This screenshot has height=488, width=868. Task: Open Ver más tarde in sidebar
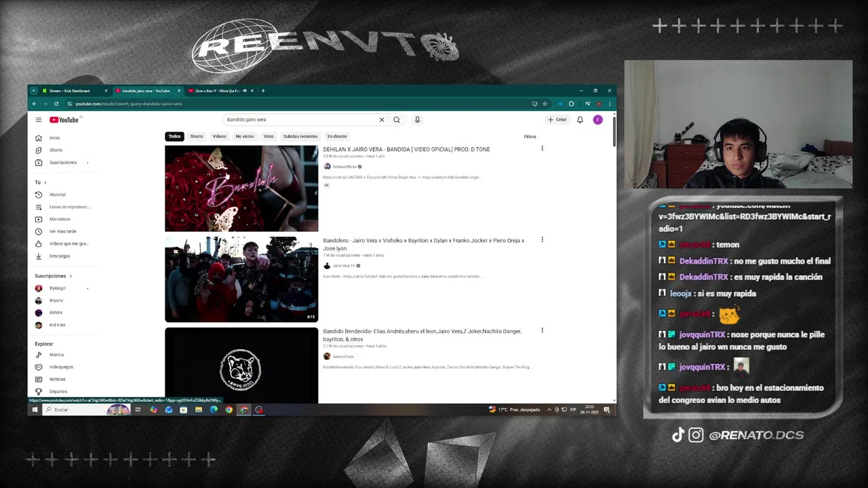62,231
